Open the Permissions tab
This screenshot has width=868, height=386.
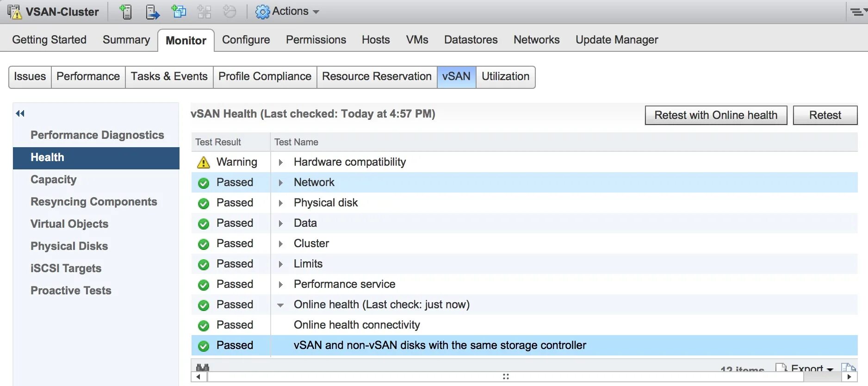point(316,40)
